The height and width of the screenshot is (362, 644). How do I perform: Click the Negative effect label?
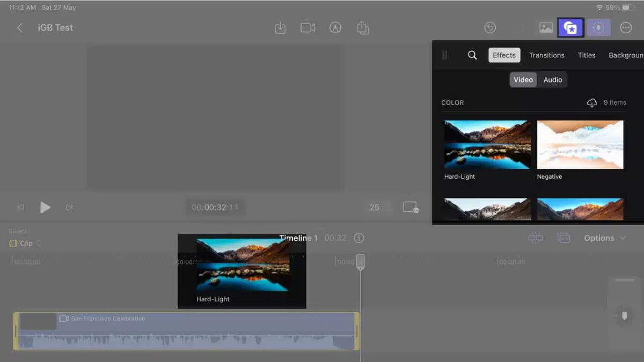click(550, 176)
